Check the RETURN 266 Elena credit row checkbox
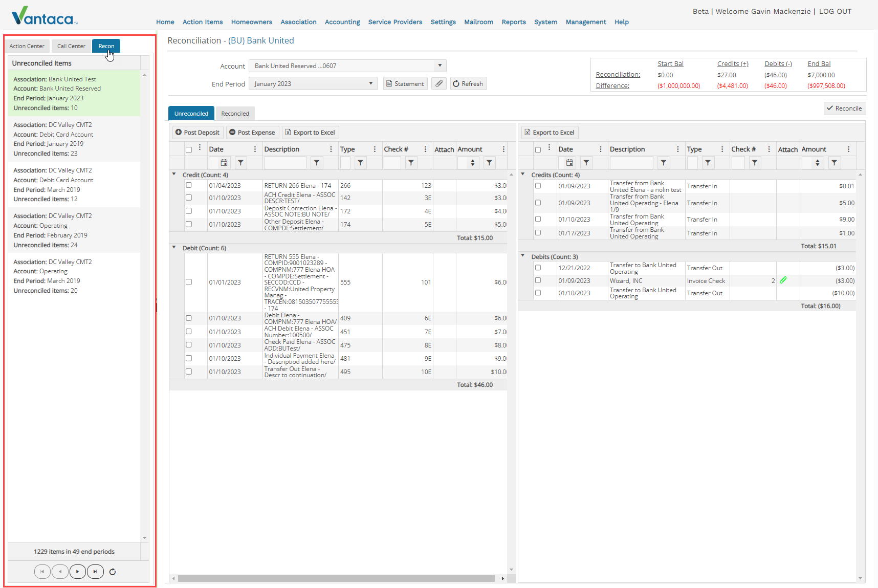The height and width of the screenshot is (588, 878). 189,185
